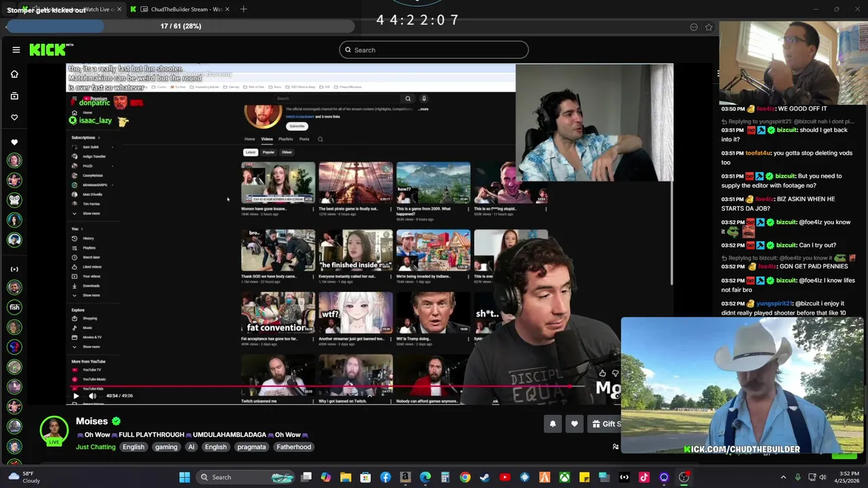Open File Explorer from taskbar

(x=346, y=477)
